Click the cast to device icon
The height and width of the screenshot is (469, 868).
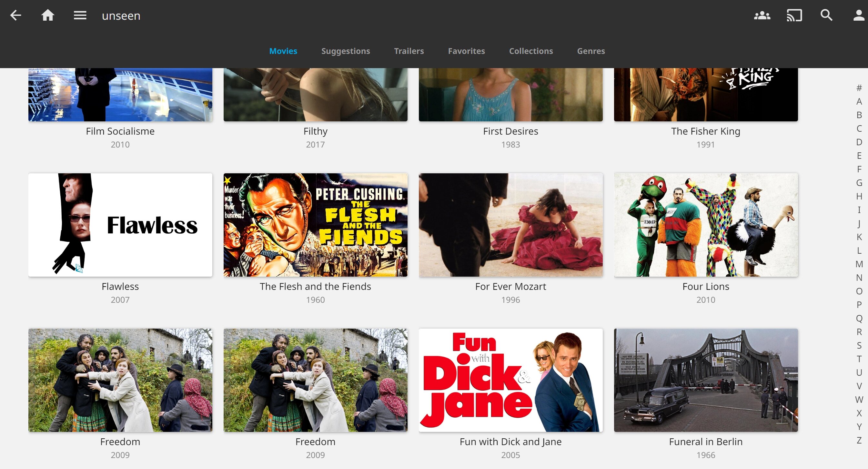point(794,15)
